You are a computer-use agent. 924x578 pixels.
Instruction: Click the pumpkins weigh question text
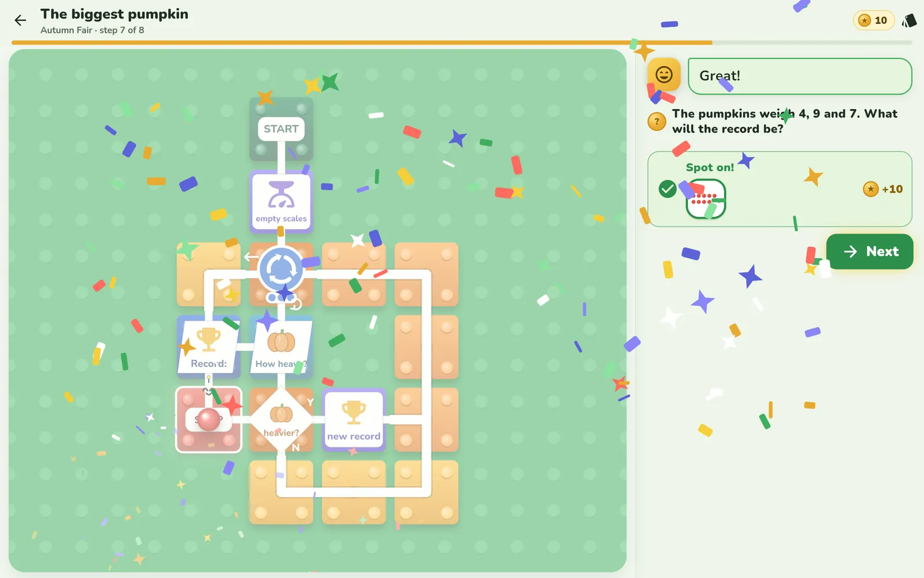click(785, 121)
